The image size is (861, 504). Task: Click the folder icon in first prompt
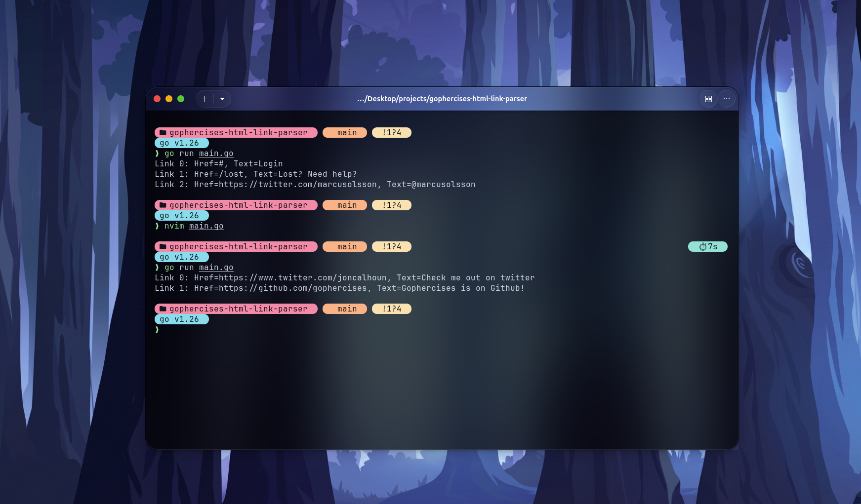click(x=163, y=132)
